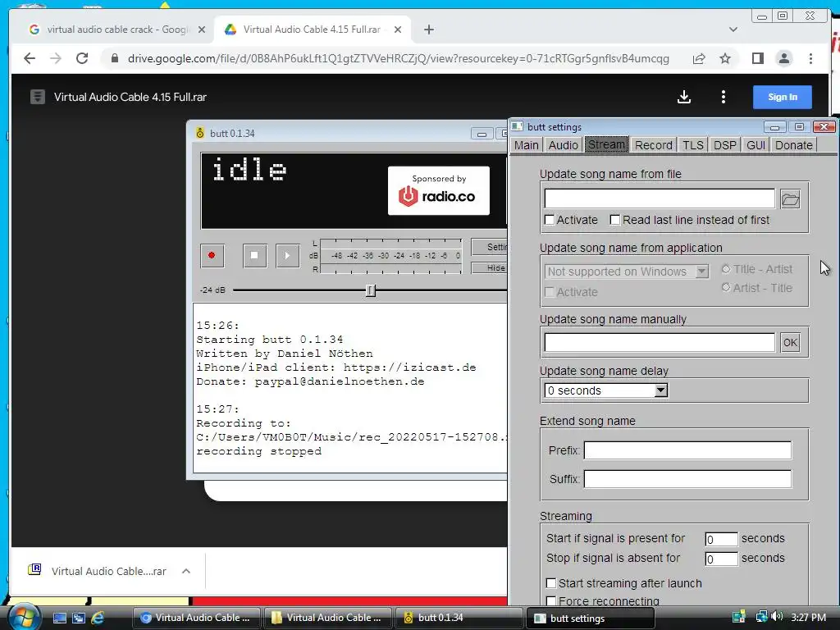
Task: Switch to the Audio settings tab
Action: coord(563,145)
